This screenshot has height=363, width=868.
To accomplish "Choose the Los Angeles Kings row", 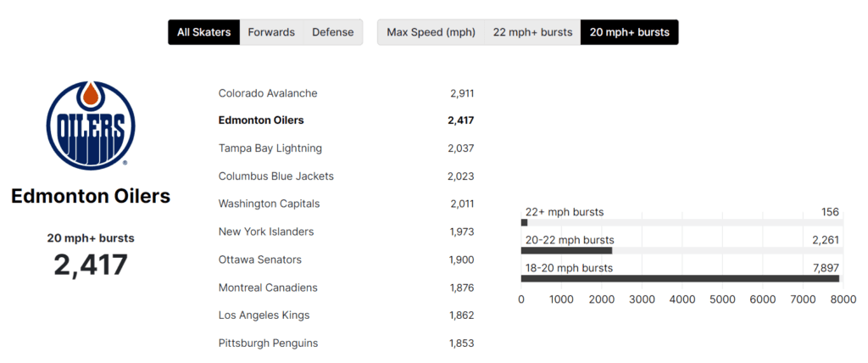I will point(264,316).
